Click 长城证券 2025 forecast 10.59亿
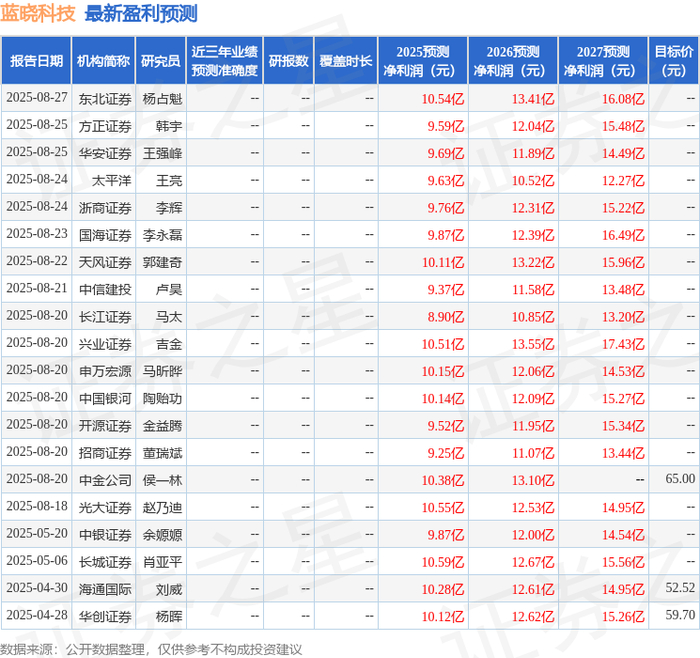Screen dimensions: 700x658 coord(443,562)
